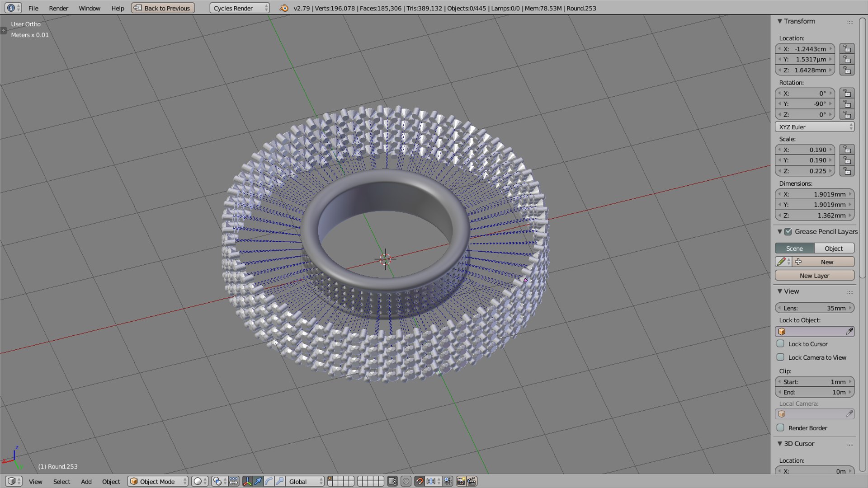The width and height of the screenshot is (868, 488).
Task: Click the proportional editing circle icon
Action: [x=406, y=482]
